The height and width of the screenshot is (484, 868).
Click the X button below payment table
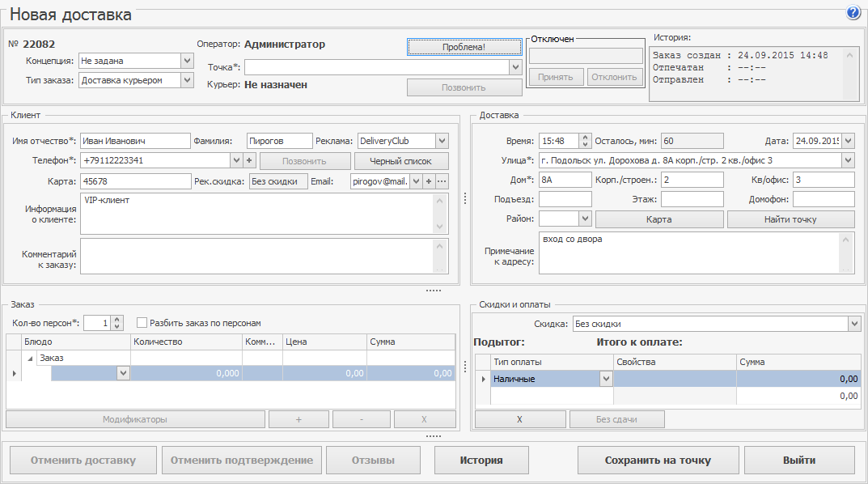(x=519, y=419)
